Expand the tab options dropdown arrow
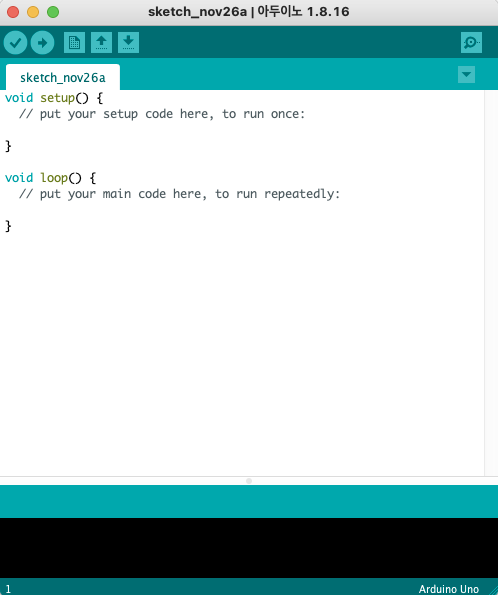Viewport: 498px width, 595px height. pos(466,74)
